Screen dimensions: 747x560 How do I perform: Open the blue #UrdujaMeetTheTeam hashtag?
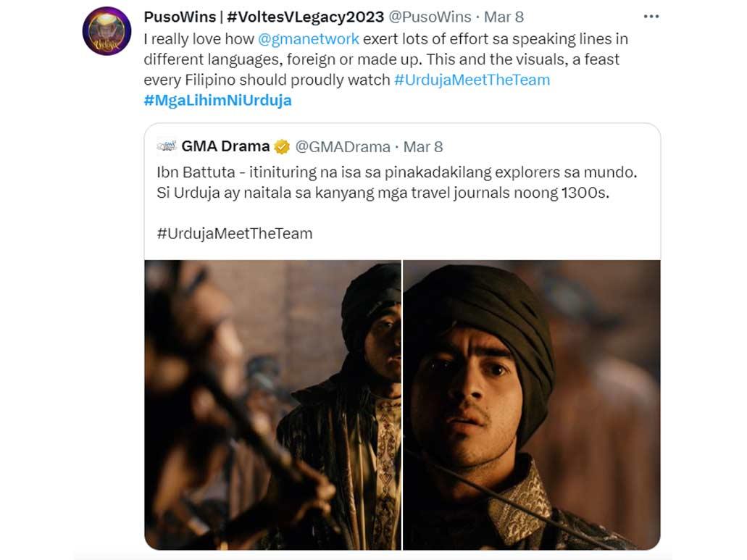(x=472, y=80)
